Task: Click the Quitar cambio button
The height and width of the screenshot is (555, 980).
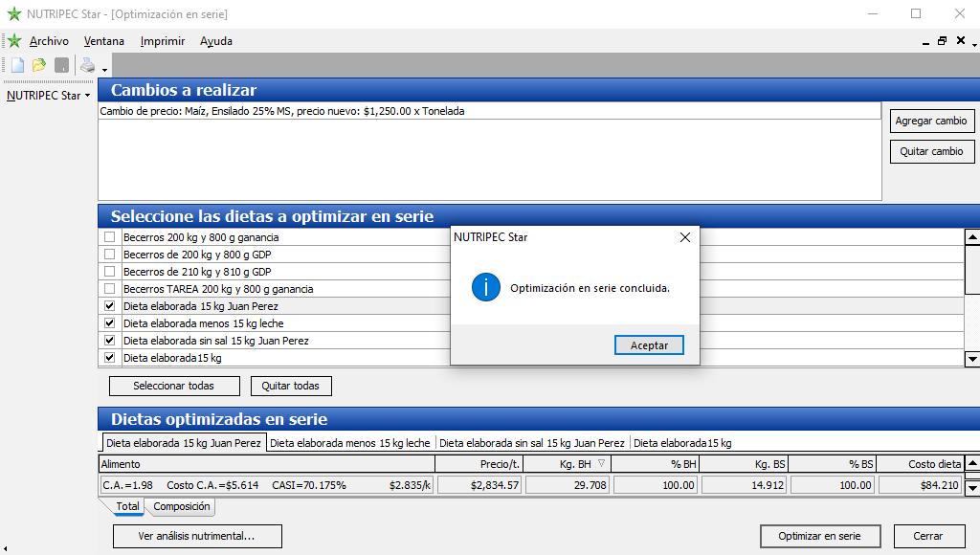Action: (x=931, y=151)
